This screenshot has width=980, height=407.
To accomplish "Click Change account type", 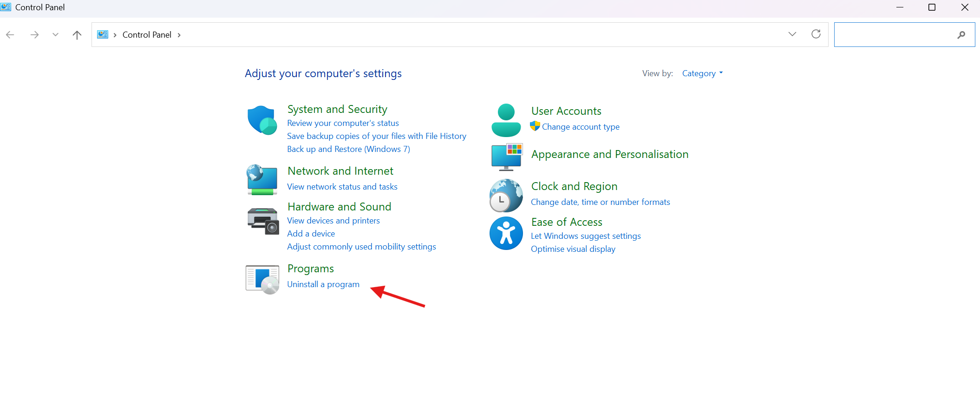I will point(581,127).
